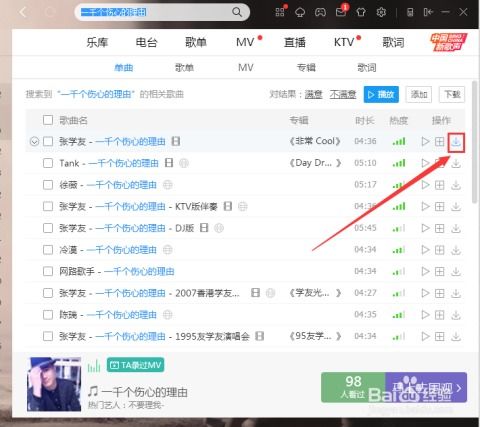The width and height of the screenshot is (480, 427).
Task: Check the box for 冷漠 song
Action: [x=48, y=250]
